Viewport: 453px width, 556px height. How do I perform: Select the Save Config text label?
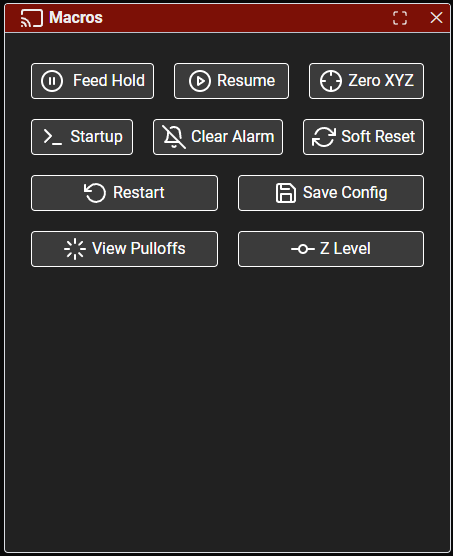(x=345, y=193)
